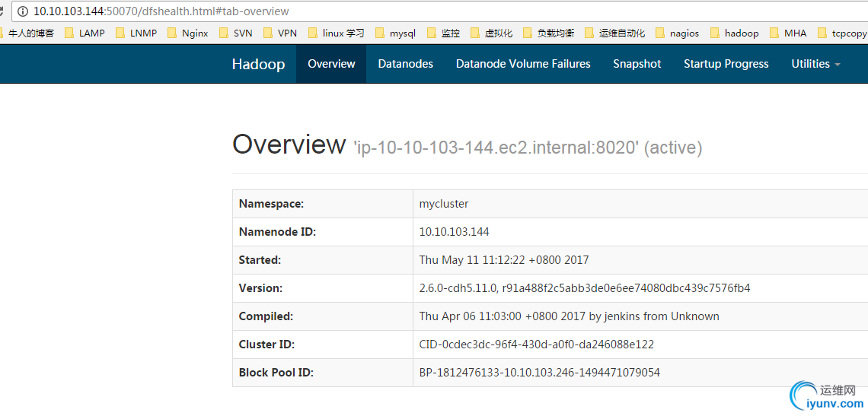Open the mysql bookmark folder
This screenshot has height=416, width=868.
pyautogui.click(x=395, y=33)
